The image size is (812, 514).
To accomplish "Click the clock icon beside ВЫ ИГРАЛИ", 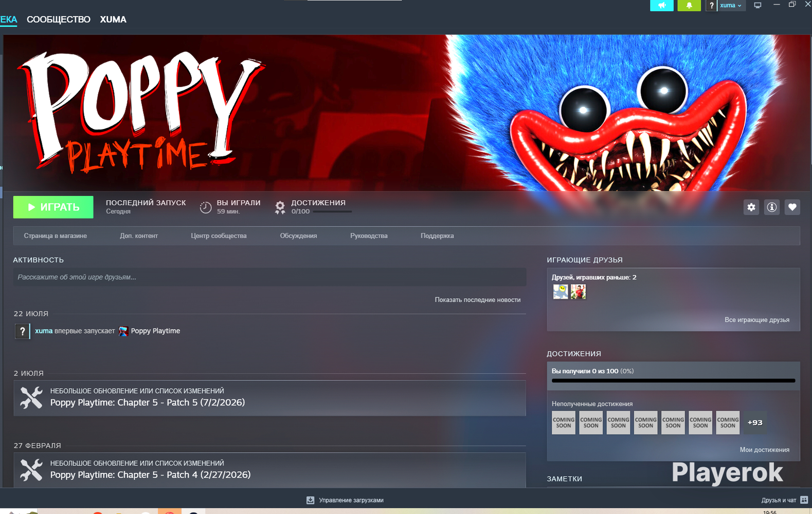I will point(206,207).
